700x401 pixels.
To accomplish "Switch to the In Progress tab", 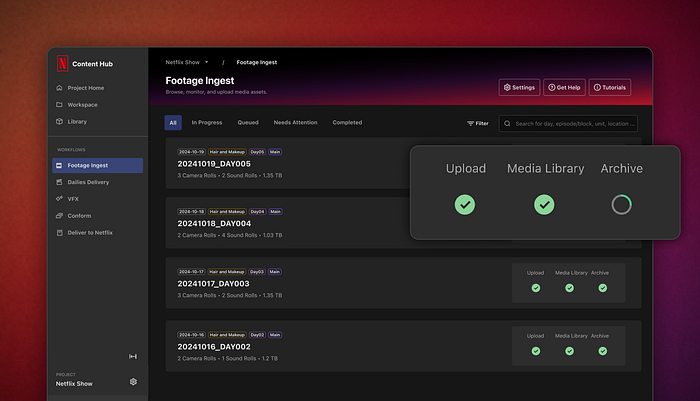I will pyautogui.click(x=207, y=122).
